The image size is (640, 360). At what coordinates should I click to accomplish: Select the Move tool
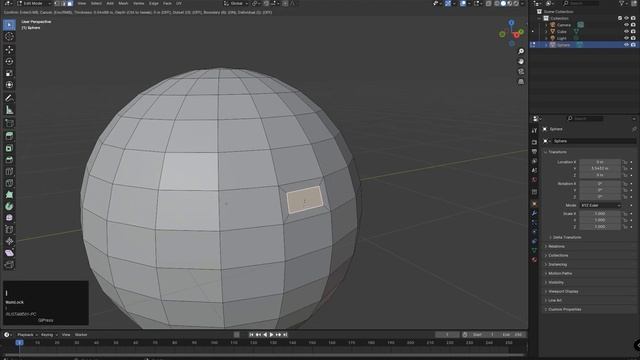[x=9, y=50]
